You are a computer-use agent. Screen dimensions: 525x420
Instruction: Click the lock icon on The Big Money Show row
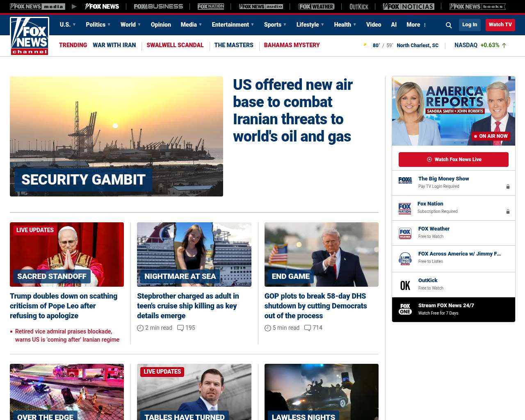508,187
